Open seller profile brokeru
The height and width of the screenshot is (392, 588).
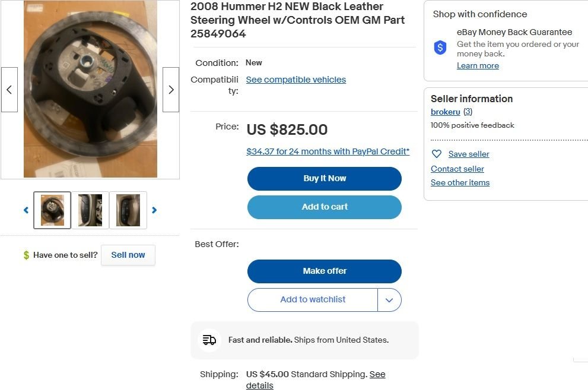point(446,112)
